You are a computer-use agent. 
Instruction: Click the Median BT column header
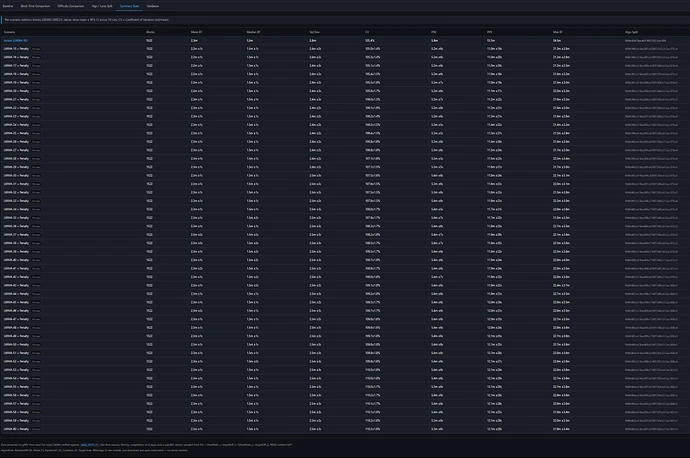pyautogui.click(x=253, y=32)
